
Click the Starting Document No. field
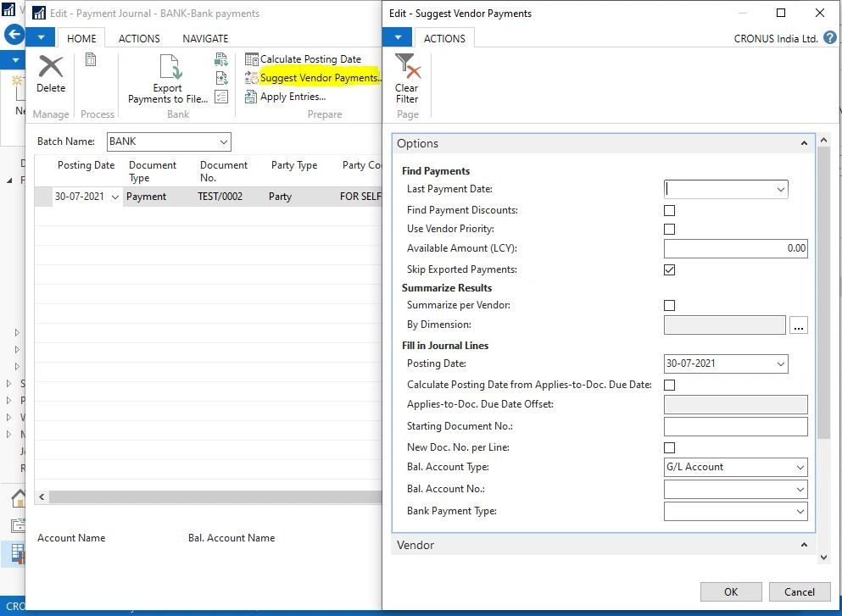coord(735,426)
